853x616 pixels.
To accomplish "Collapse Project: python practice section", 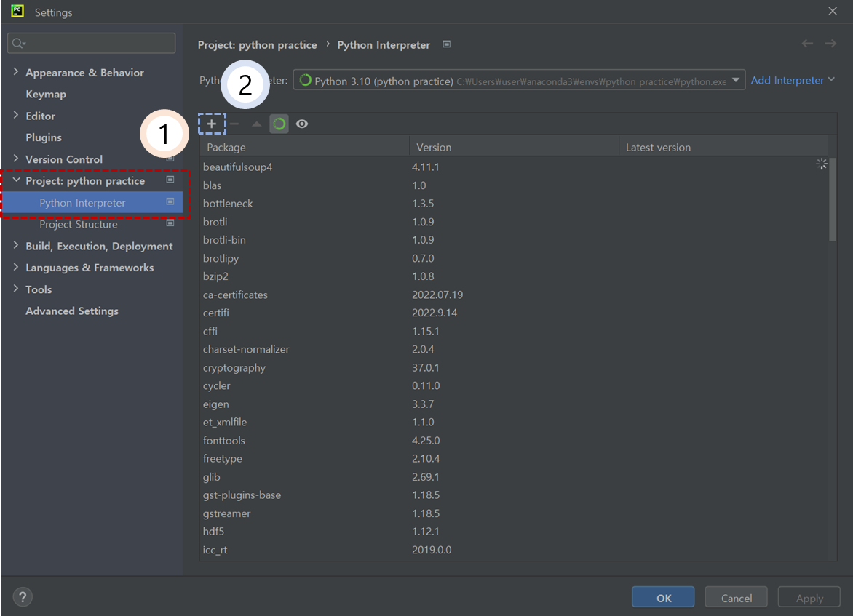I will [16, 180].
